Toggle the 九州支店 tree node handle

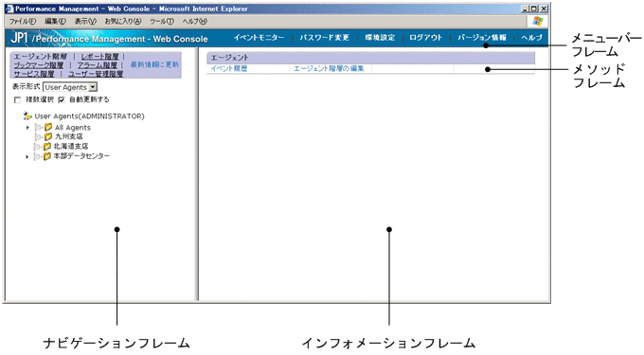(40, 136)
